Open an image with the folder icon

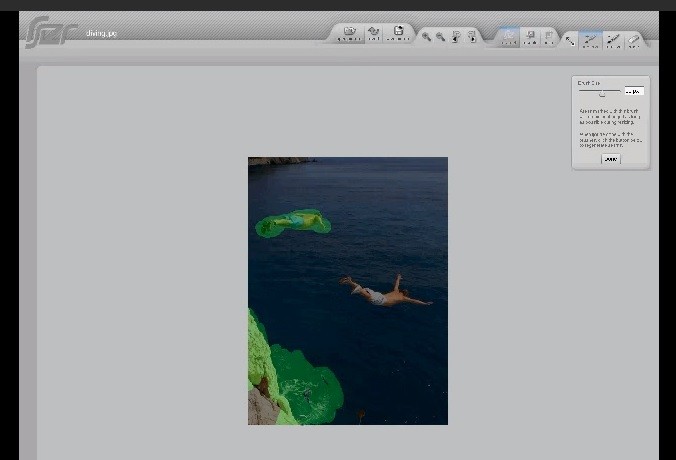[349, 33]
